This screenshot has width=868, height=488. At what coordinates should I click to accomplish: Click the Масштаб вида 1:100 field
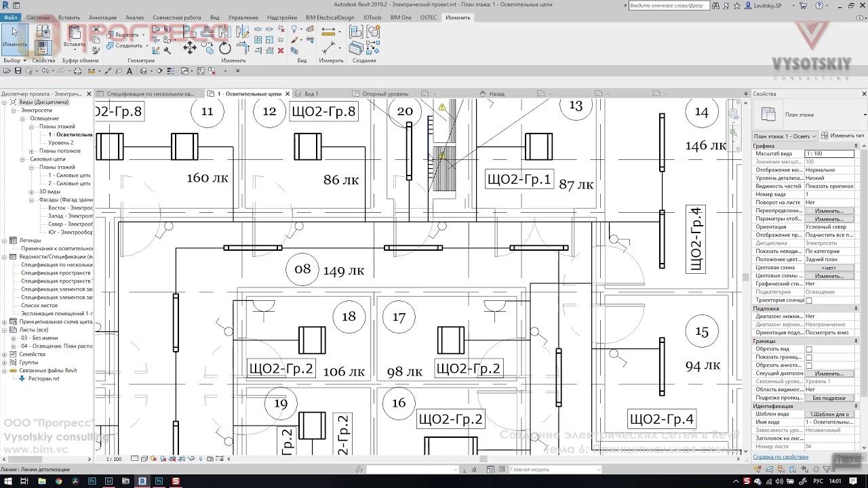pyautogui.click(x=829, y=154)
